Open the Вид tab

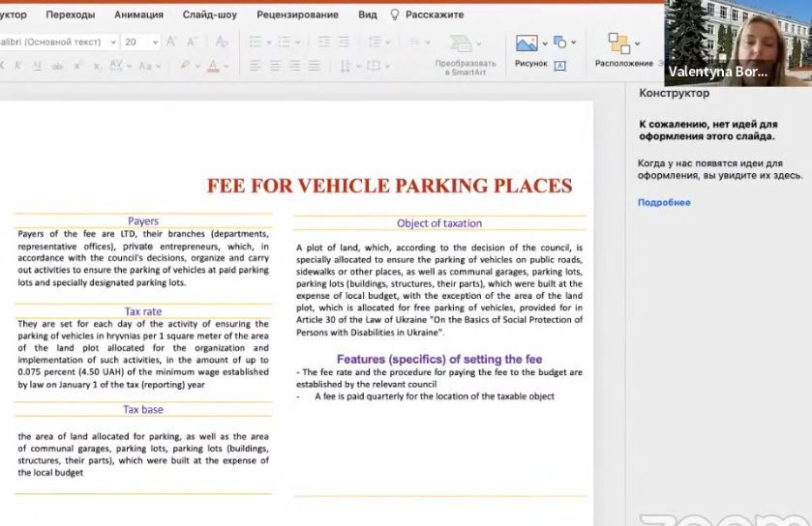(368, 15)
